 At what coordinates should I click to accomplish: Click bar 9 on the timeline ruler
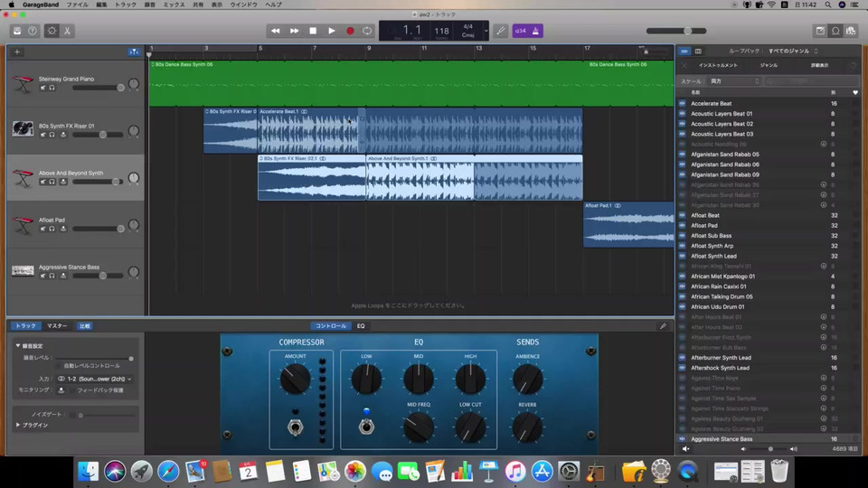pyautogui.click(x=369, y=49)
